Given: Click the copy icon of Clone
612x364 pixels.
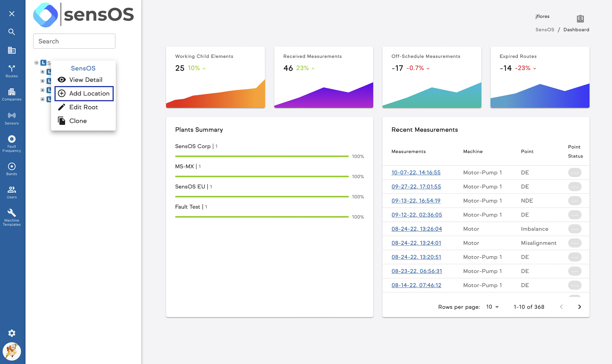Looking at the screenshot, I should [61, 121].
